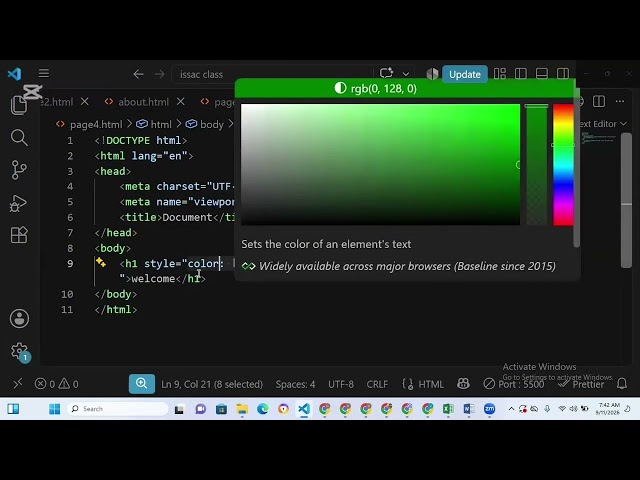Change encoding via UTF-8
This screenshot has height=480, width=640.
[x=341, y=384]
